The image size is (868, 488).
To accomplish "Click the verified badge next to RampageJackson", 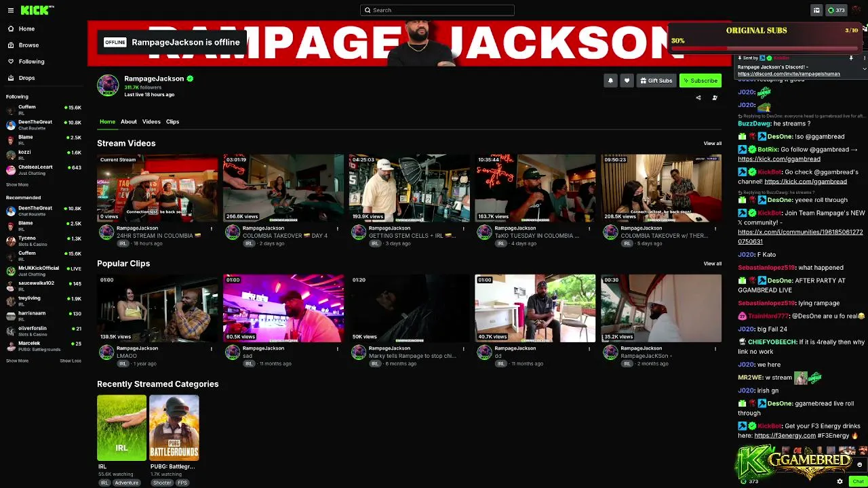I will coord(190,79).
